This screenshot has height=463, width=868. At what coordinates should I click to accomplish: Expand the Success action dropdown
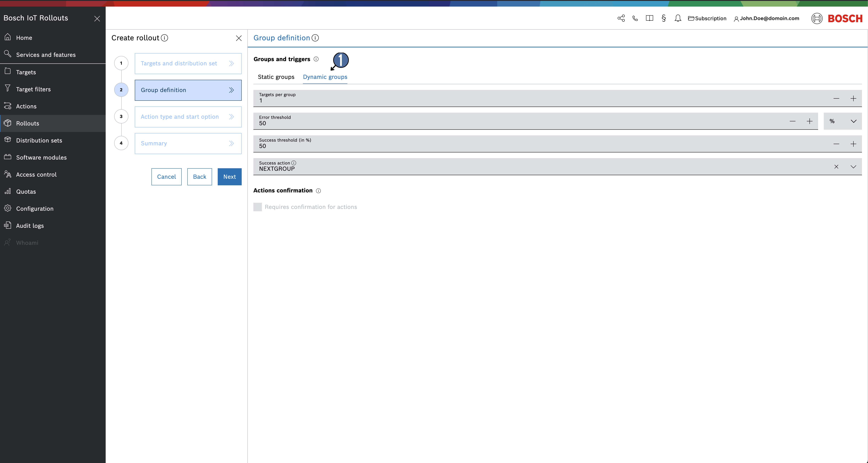[x=853, y=167]
